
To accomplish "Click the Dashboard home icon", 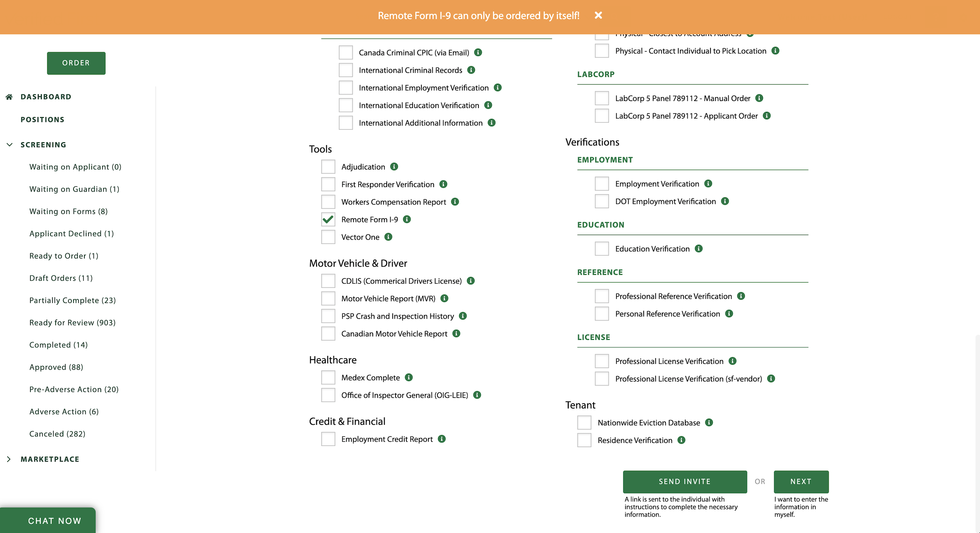I will coord(9,97).
